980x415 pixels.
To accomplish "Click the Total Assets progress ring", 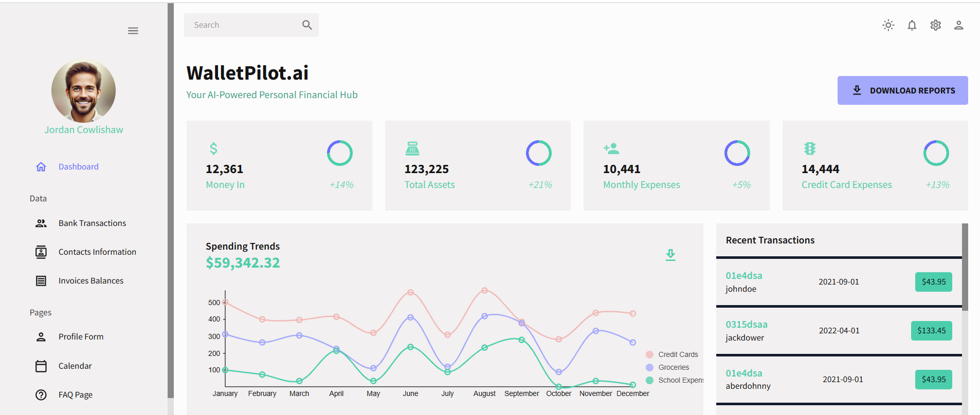I will (x=539, y=153).
